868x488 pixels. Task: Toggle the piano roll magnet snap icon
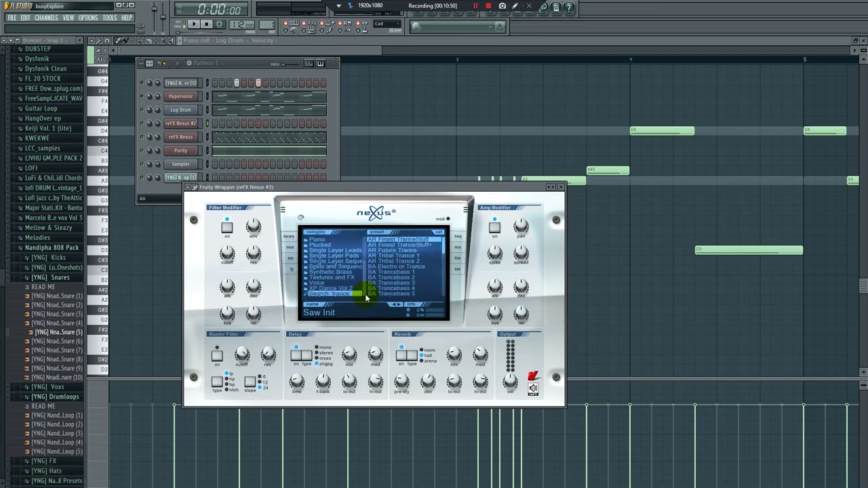[107, 41]
